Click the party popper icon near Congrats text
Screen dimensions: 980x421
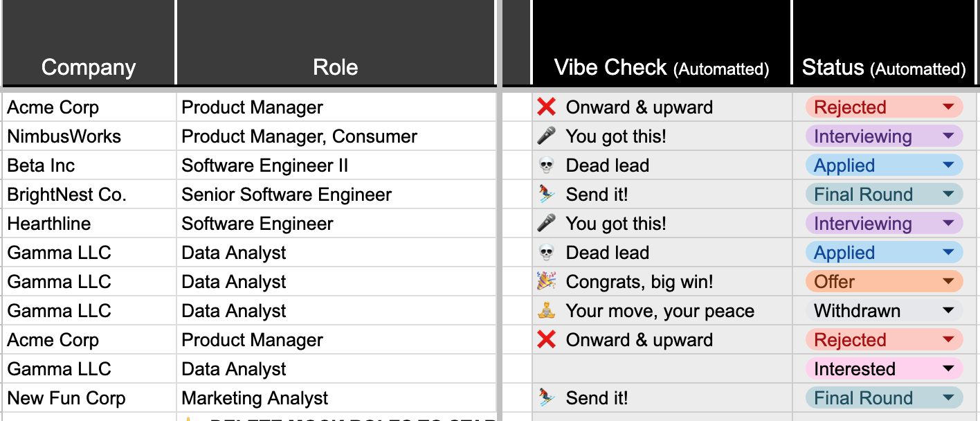[546, 282]
